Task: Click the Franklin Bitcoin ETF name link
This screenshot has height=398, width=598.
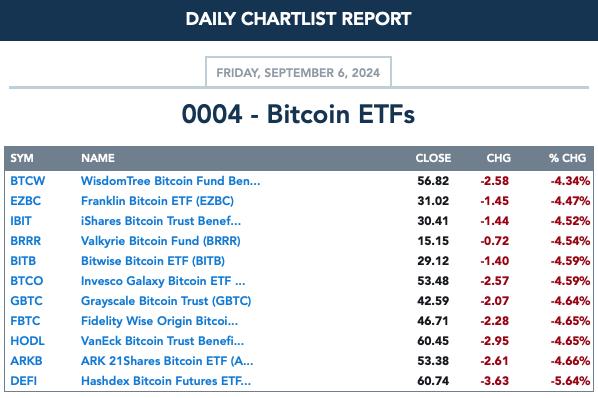Action: click(x=157, y=201)
